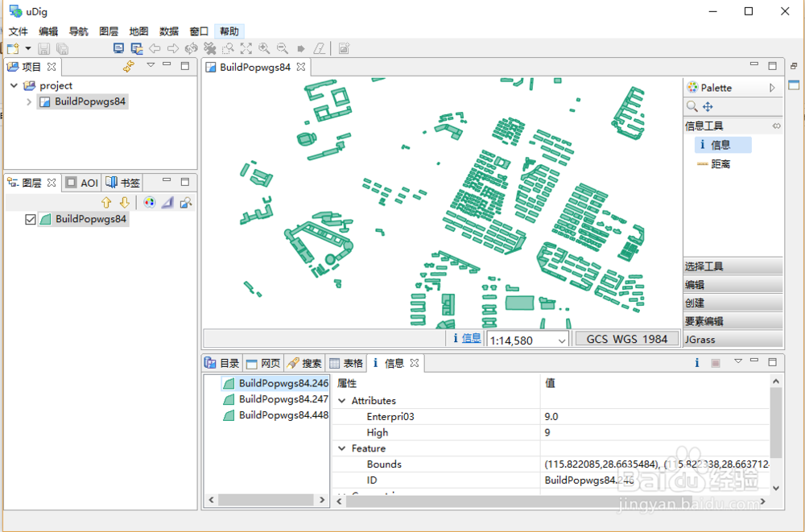Switch to the 搜索 tab

(x=304, y=363)
